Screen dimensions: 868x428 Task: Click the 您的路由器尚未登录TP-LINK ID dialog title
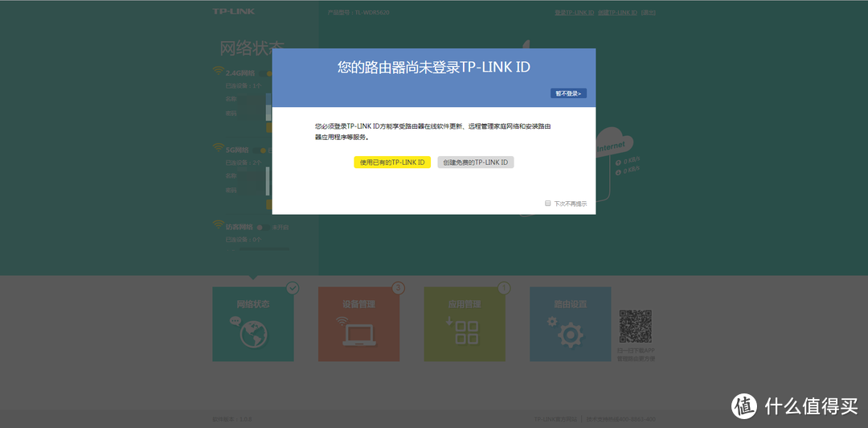433,68
